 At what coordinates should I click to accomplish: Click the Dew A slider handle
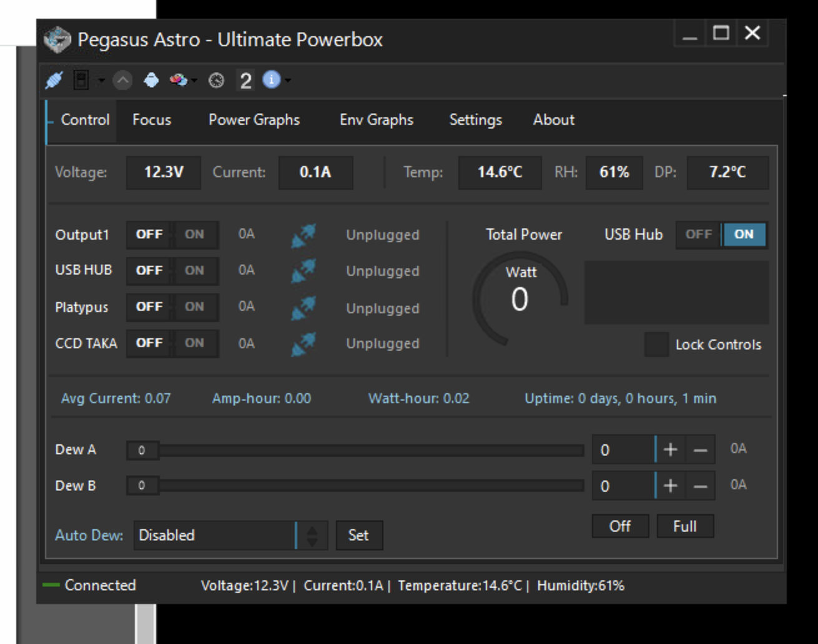142,450
